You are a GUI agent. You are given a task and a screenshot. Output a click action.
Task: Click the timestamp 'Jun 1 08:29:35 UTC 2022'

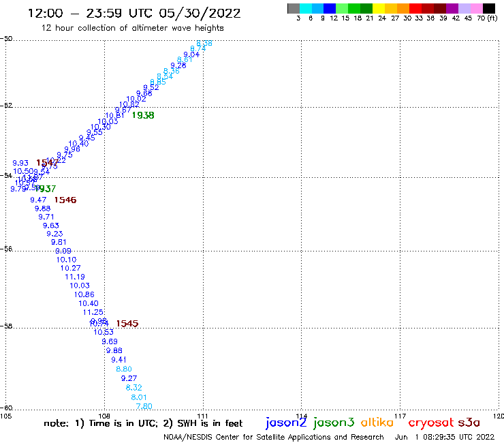click(445, 437)
